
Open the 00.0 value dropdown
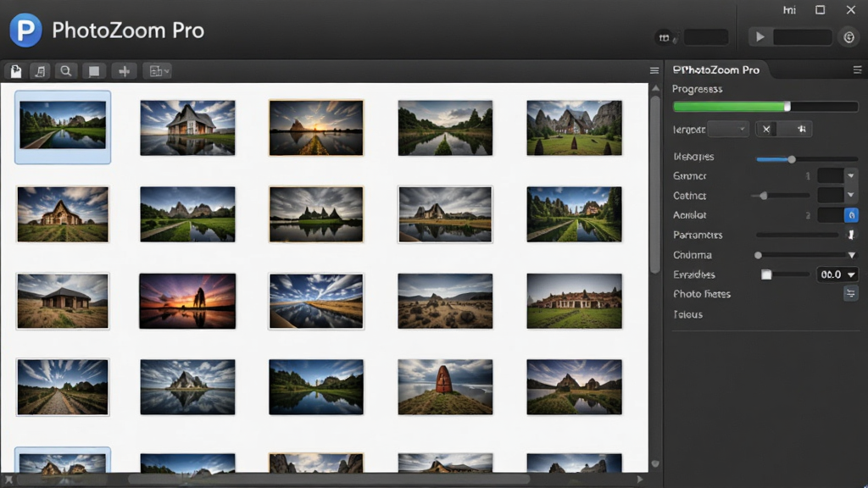point(837,274)
